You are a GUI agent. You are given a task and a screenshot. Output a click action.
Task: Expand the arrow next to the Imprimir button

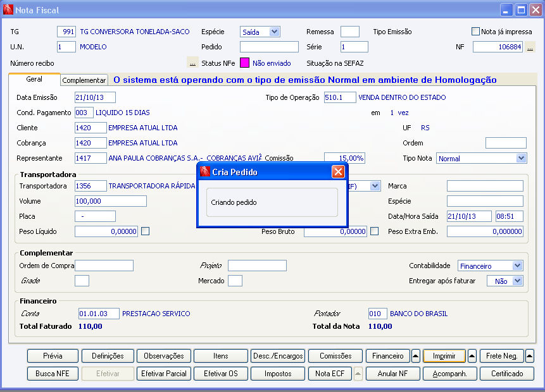pyautogui.click(x=472, y=356)
